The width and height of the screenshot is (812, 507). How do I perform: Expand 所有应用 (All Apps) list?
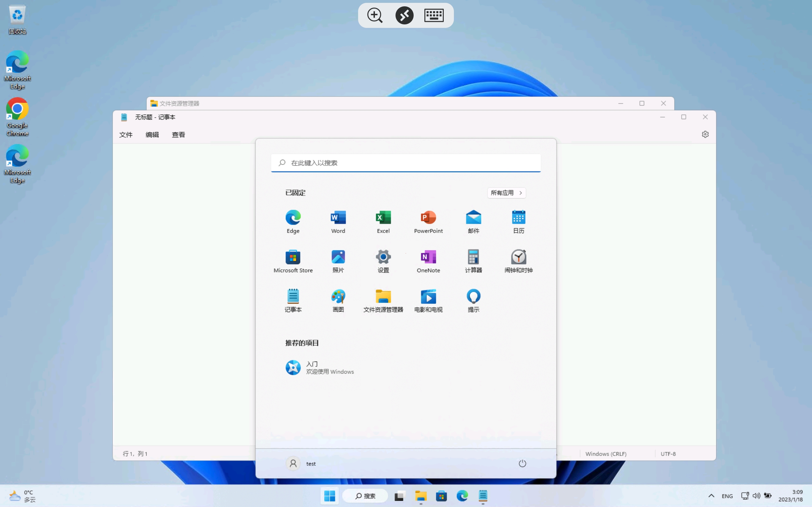505,192
